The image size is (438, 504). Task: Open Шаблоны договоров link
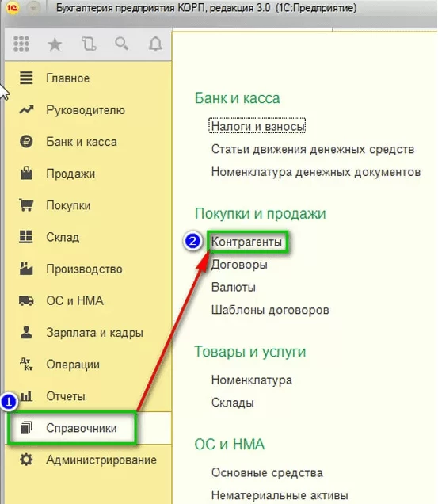point(270,310)
